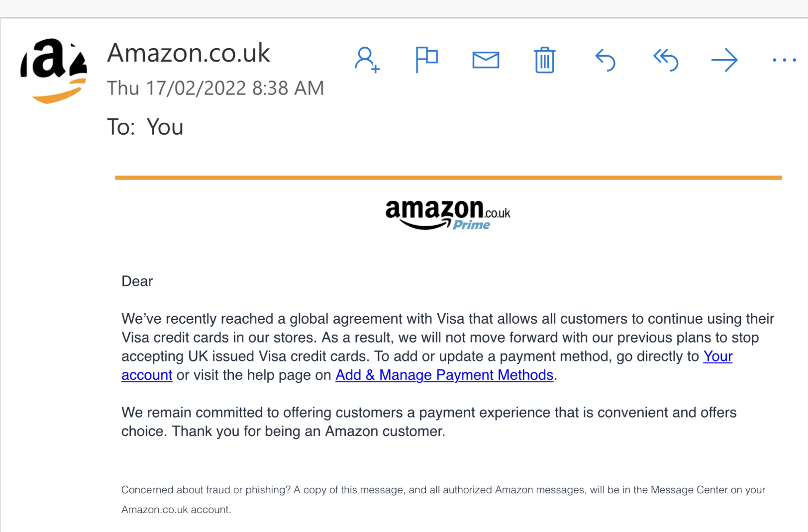Click the add contact person icon
Screen dimensions: 808x532
coord(367,60)
